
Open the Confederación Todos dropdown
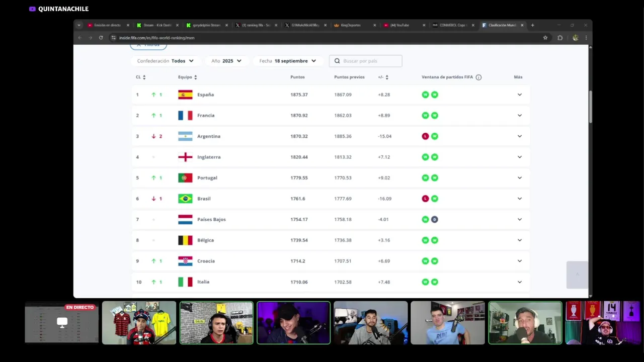tap(166, 61)
